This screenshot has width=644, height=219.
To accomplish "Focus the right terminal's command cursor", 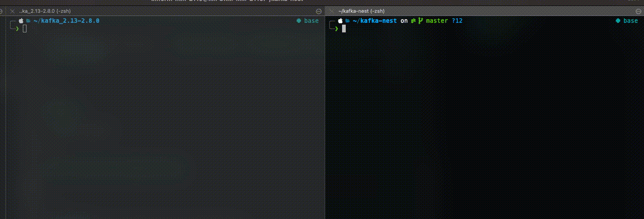I will click(x=344, y=29).
